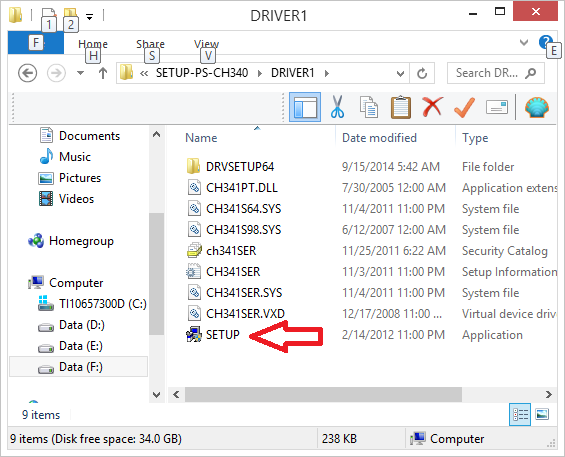Click the Copy toolbar icon
Image resolution: width=565 pixels, height=457 pixels.
tap(369, 107)
